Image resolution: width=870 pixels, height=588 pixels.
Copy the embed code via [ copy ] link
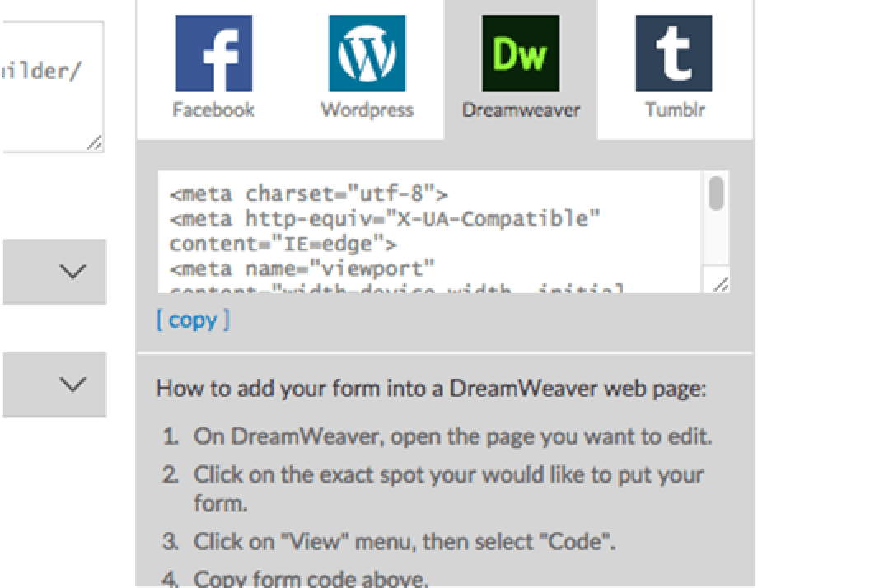coord(193,320)
